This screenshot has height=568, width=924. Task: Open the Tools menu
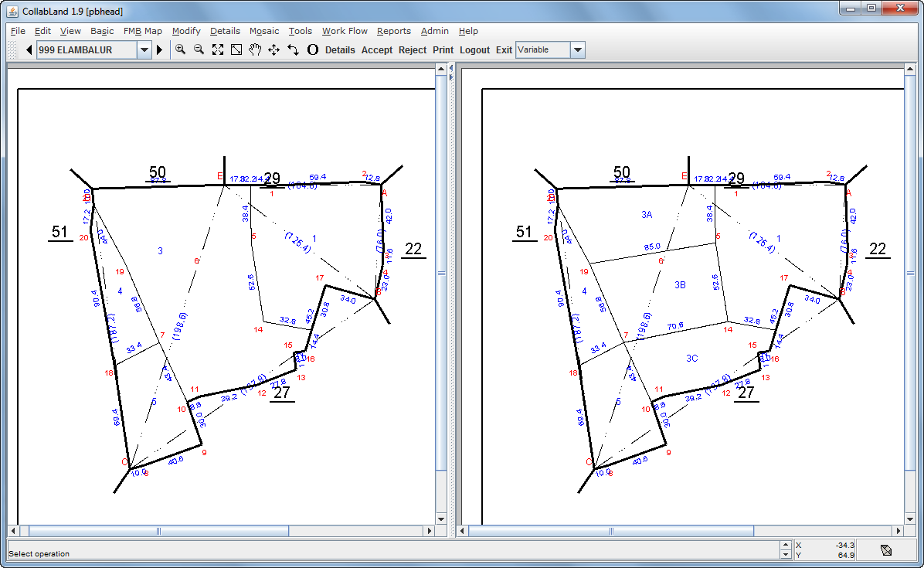[x=300, y=31]
